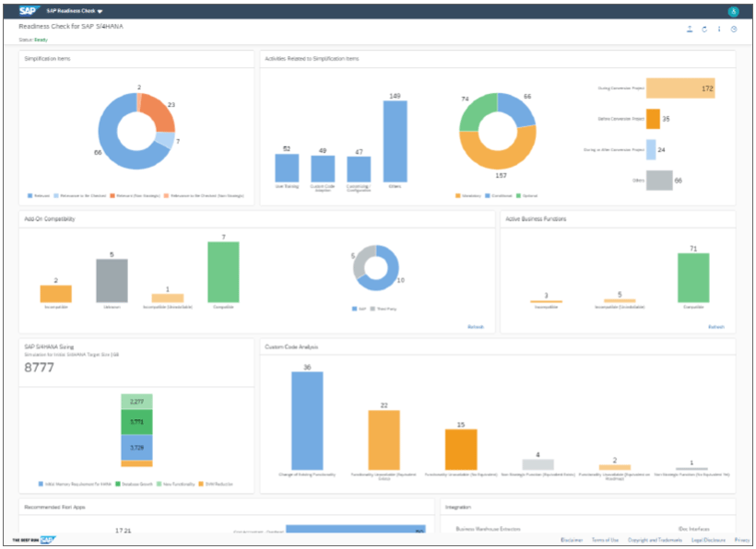Open the Active Business Functions card title
Image resolution: width=756 pixels, height=549 pixels.
click(x=536, y=219)
